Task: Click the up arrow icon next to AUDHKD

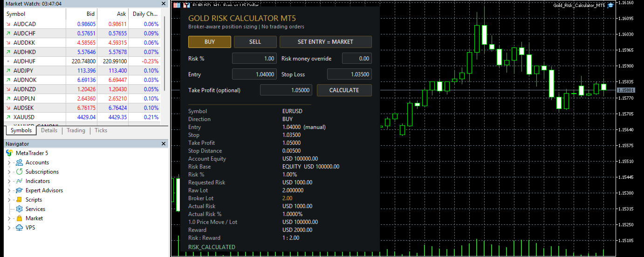Action: (8, 52)
